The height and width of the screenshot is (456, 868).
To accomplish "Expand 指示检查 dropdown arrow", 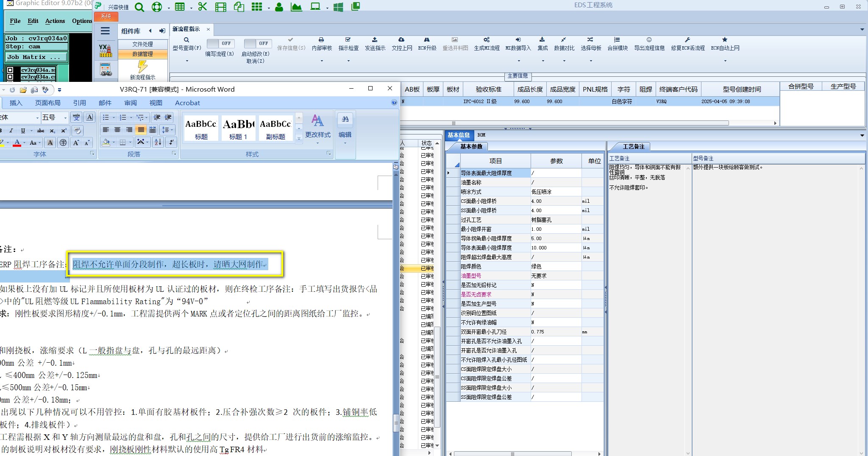I will (348, 61).
